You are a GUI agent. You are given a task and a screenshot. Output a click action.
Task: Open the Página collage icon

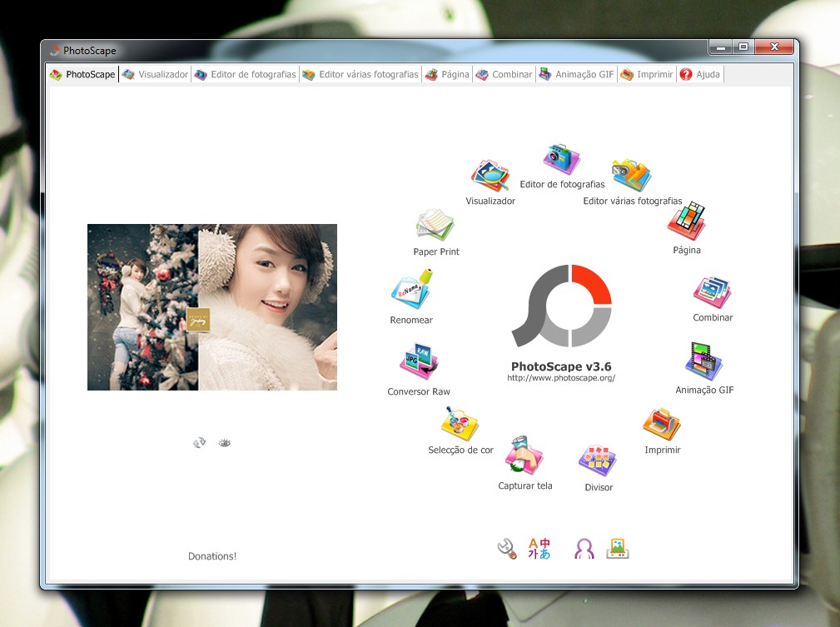click(686, 221)
